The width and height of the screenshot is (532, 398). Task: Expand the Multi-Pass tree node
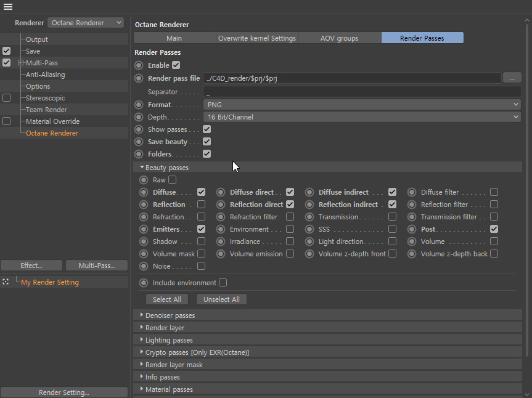20,63
